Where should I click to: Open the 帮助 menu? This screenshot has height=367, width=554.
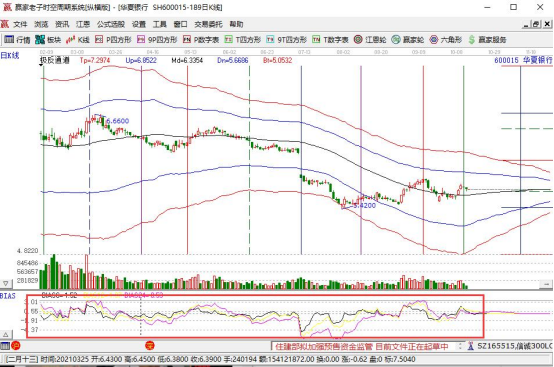pyautogui.click(x=236, y=24)
